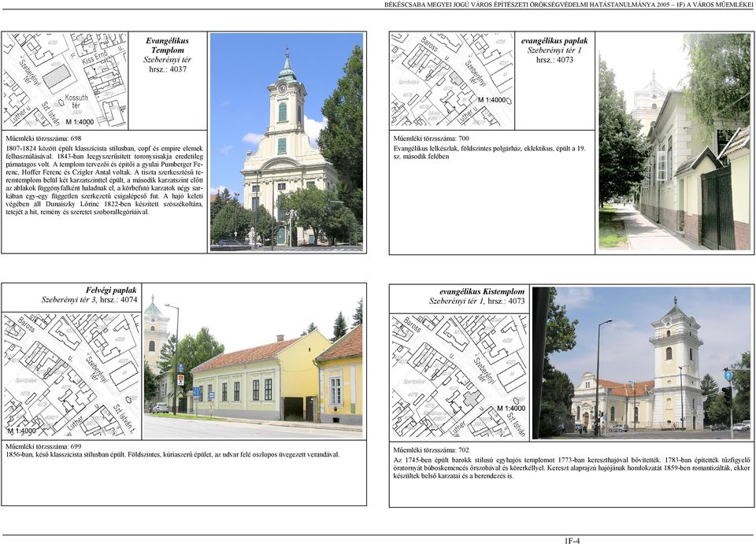
Task: Click the title 'evangélikus paplak'
Action: pyautogui.click(x=554, y=41)
